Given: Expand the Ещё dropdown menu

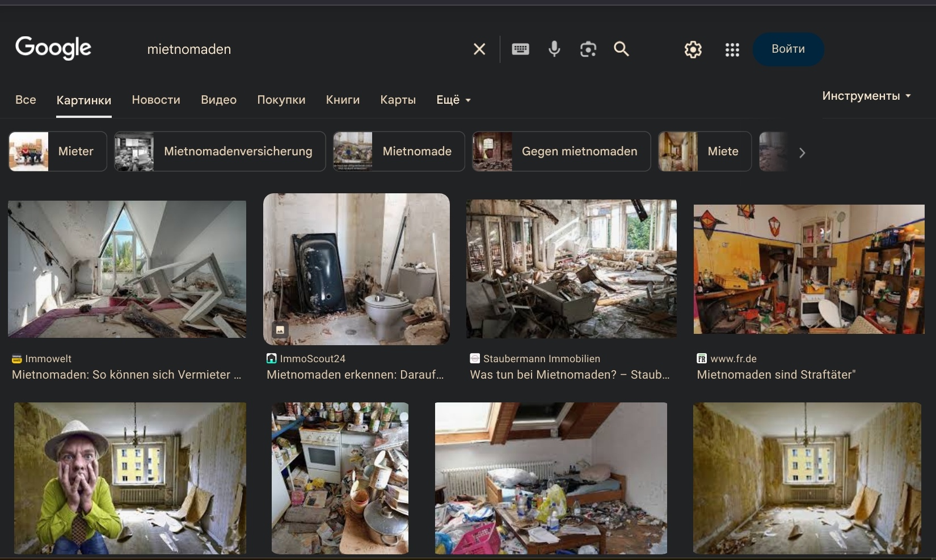Looking at the screenshot, I should tap(454, 100).
